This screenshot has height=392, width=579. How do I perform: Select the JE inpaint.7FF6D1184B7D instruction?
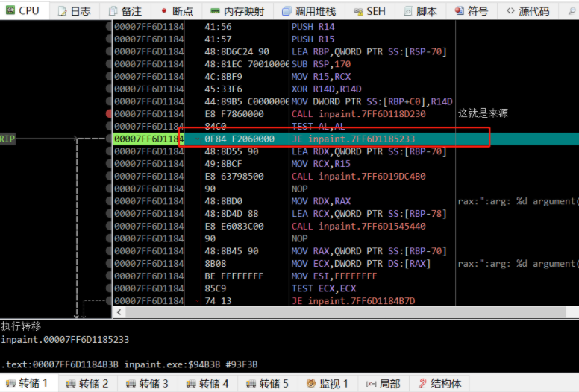pyautogui.click(x=354, y=301)
